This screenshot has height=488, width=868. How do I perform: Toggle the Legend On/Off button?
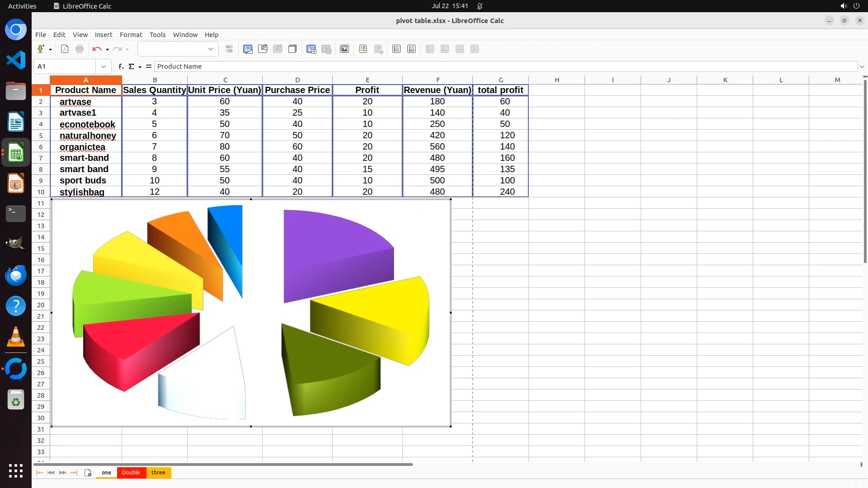[363, 49]
